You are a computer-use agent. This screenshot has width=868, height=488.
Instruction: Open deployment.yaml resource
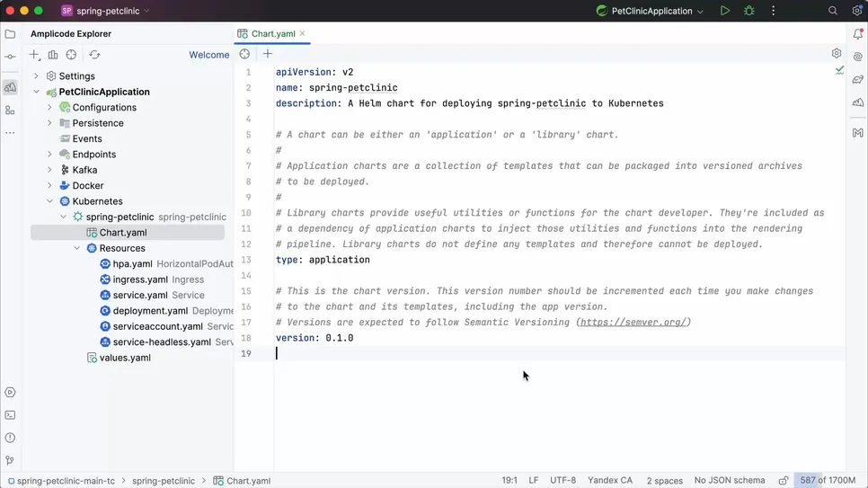150,311
